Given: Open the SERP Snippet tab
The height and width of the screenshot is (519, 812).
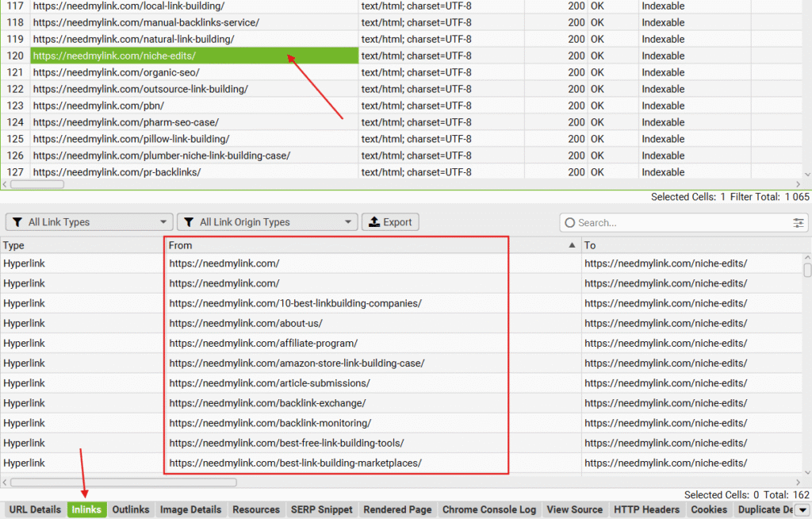Looking at the screenshot, I should pos(321,509).
